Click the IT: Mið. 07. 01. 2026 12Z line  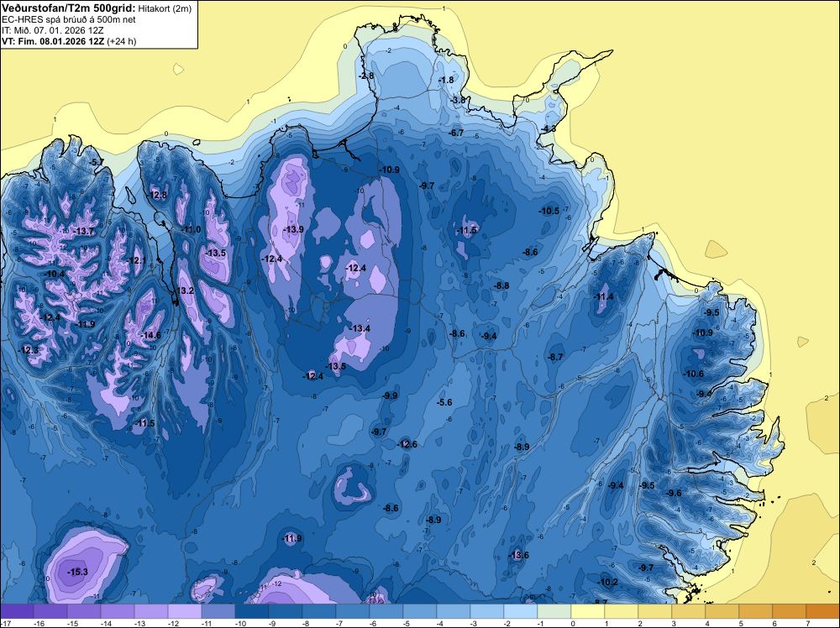[52, 30]
